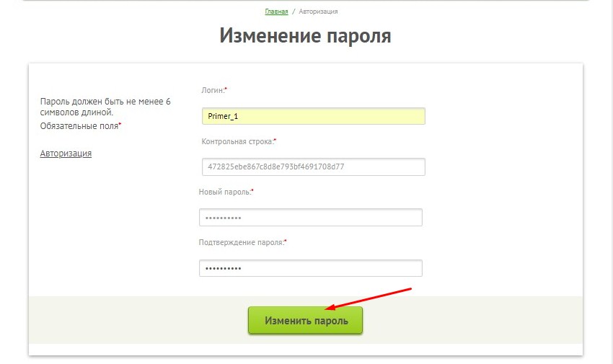613x364 pixels.
Task: Click the Контрольная строка label
Action: (x=237, y=141)
